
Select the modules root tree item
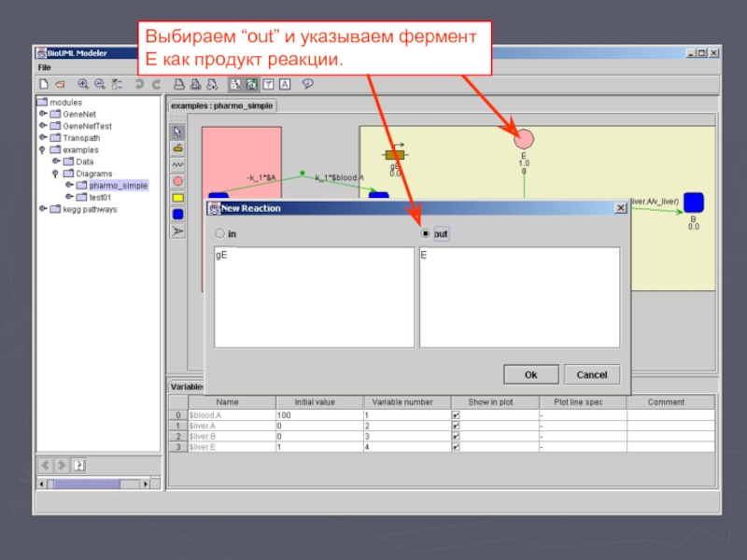[65, 103]
